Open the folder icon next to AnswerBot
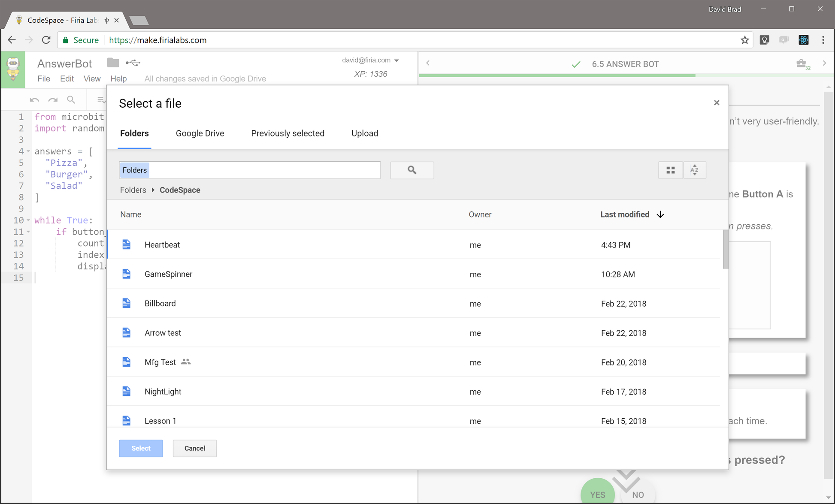This screenshot has height=504, width=835. pos(113,63)
